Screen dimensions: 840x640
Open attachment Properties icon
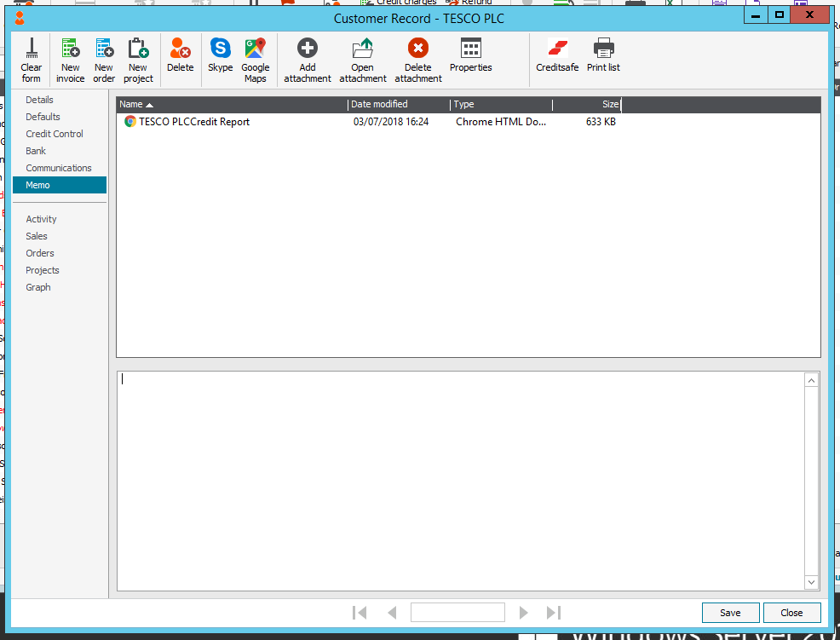point(471,49)
